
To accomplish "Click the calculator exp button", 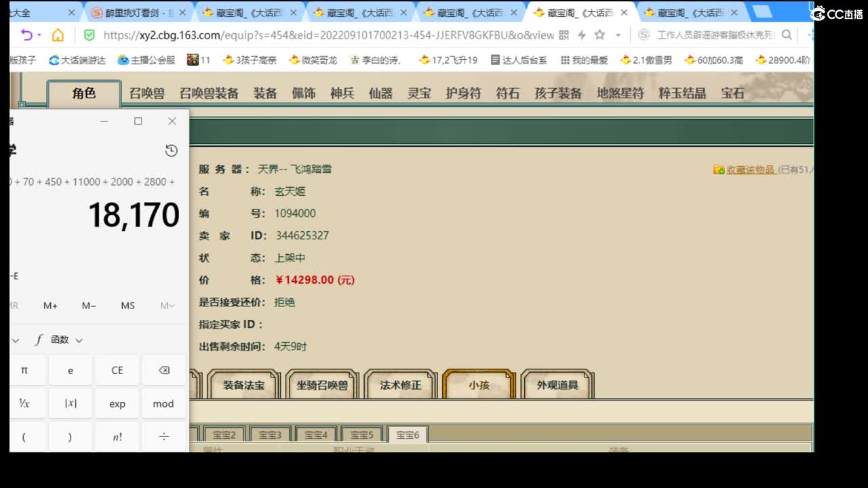I will [x=117, y=403].
